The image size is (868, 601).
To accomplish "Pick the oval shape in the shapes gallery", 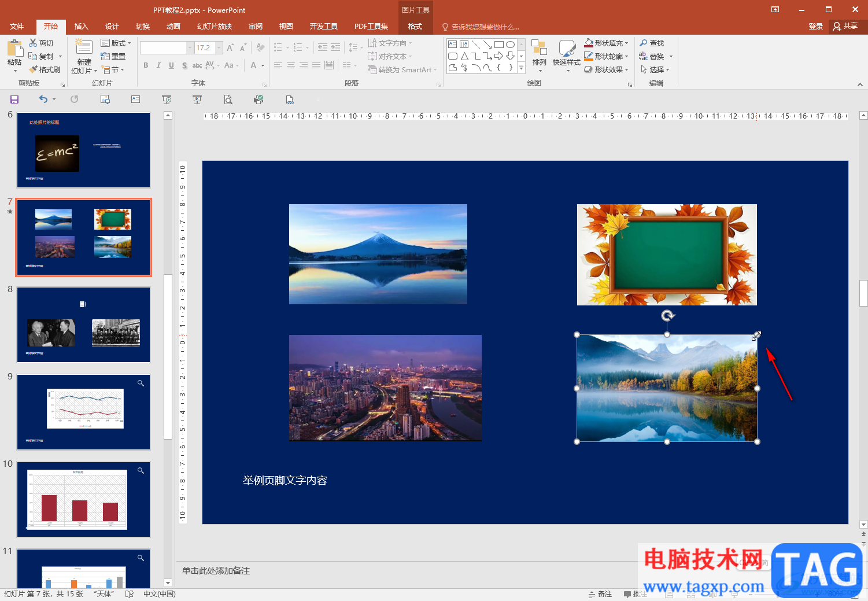I will point(510,45).
